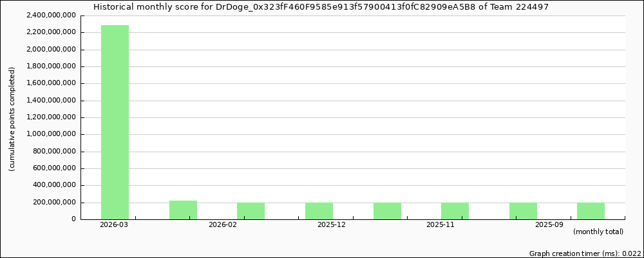This screenshot has height=258, width=644.
Task: Click the 2025-11 x-axis label
Action: tap(441, 225)
